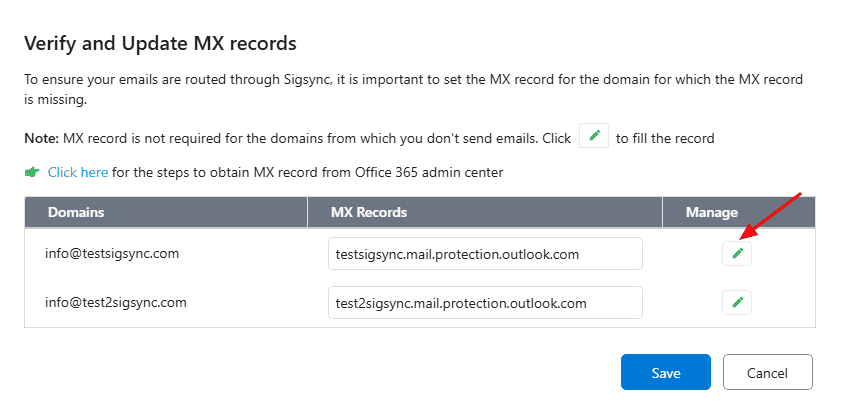Screen dimensions: 843x419
Task: Dismiss the dialog with Cancel
Action: tap(767, 373)
